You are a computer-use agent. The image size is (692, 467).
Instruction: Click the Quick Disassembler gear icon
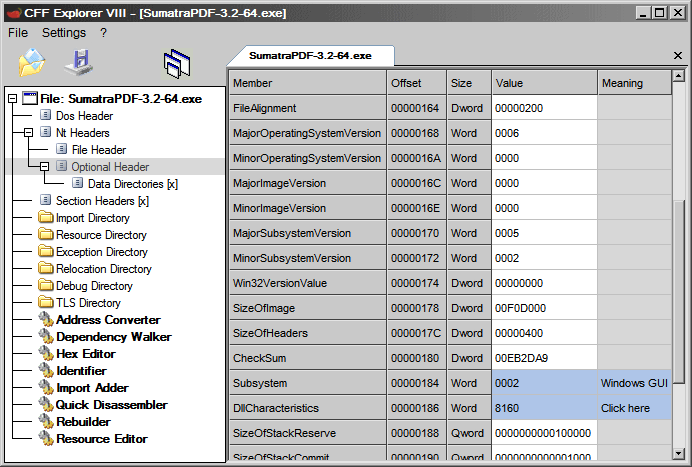tap(46, 404)
